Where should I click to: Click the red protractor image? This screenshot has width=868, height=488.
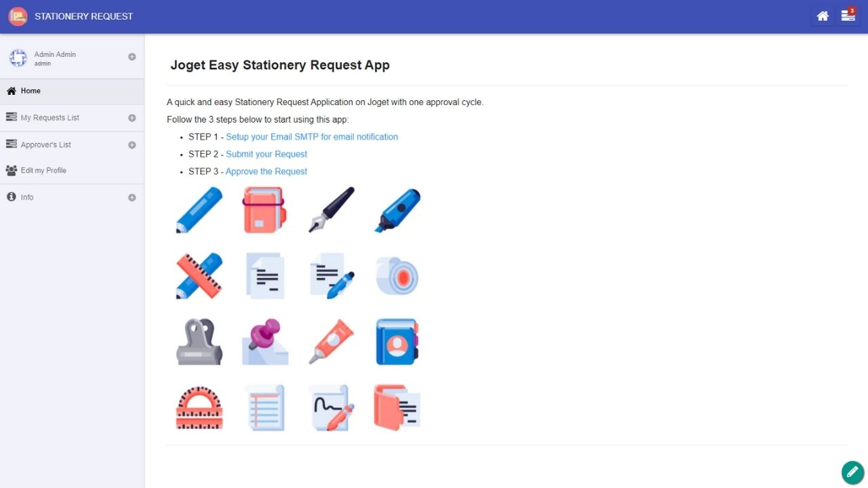[199, 408]
